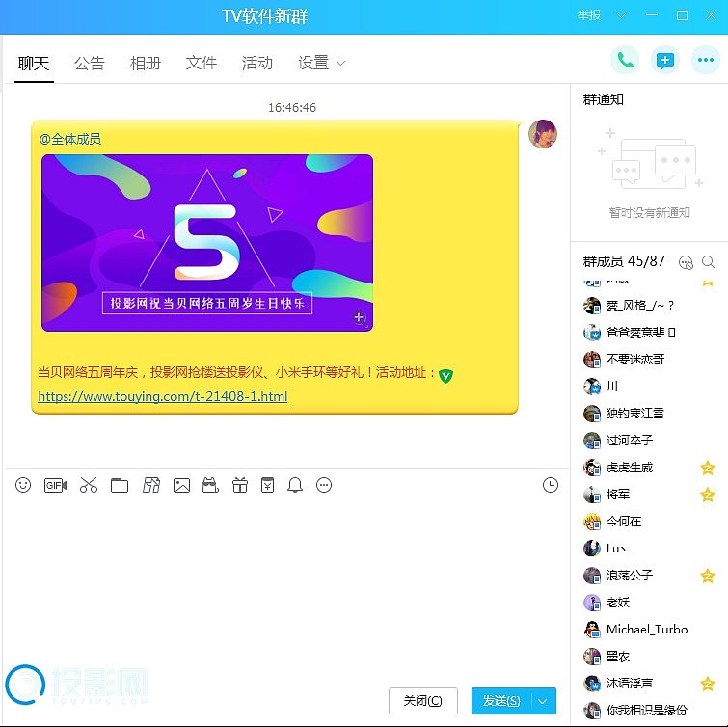Image resolution: width=728 pixels, height=727 pixels.
Task: Expand the 设置 dropdown tab
Action: coord(321,63)
